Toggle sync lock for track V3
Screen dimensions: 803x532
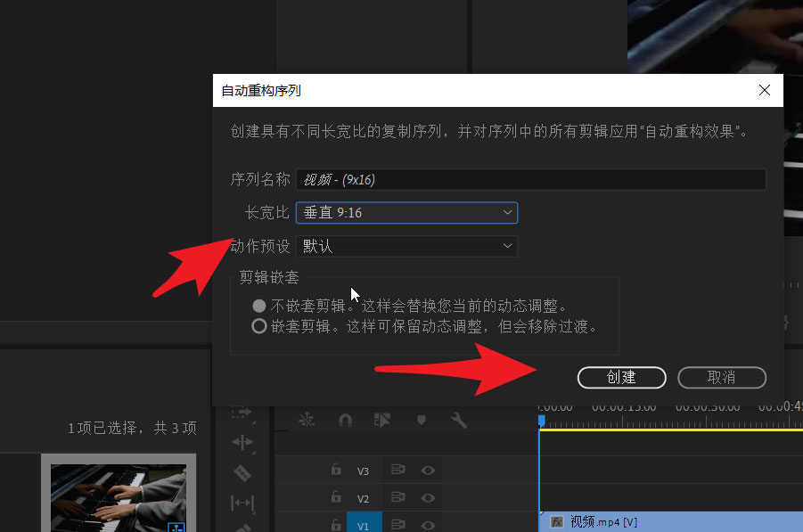pyautogui.click(x=397, y=470)
